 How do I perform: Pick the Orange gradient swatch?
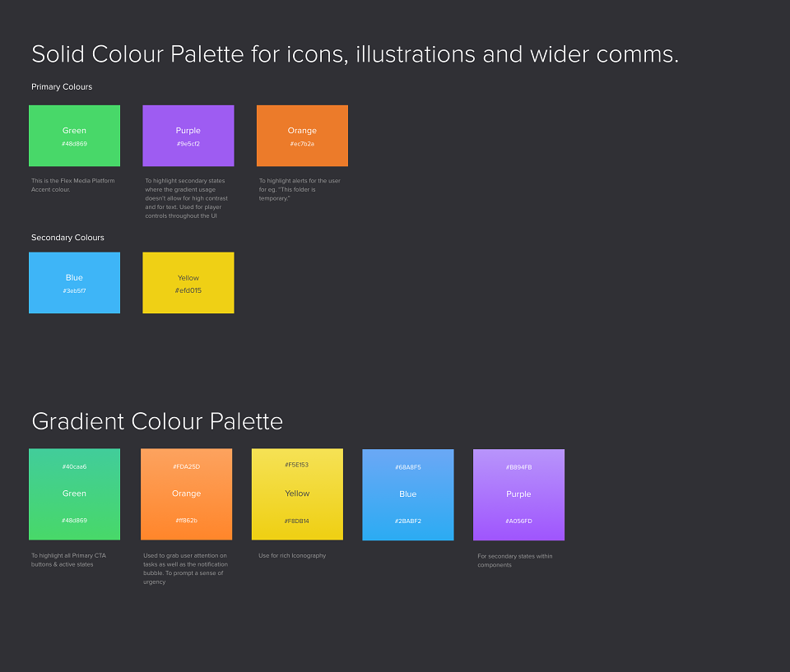point(187,494)
